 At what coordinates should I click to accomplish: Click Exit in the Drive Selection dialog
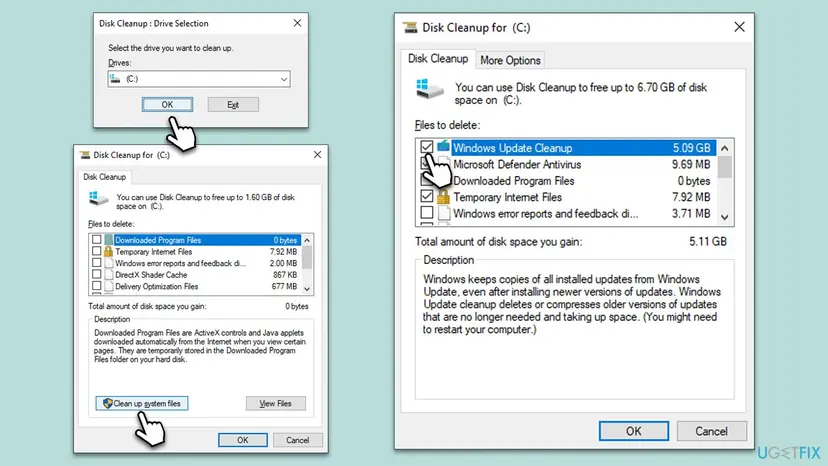coord(233,105)
